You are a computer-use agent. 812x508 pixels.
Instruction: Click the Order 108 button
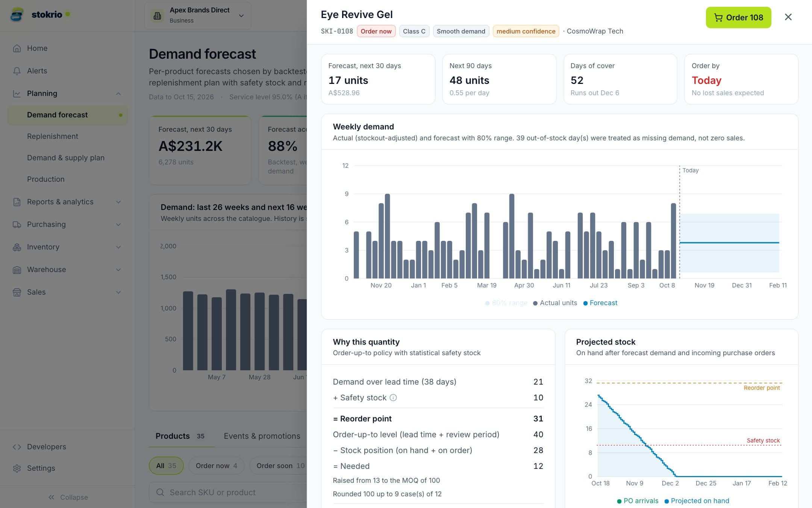pyautogui.click(x=738, y=17)
